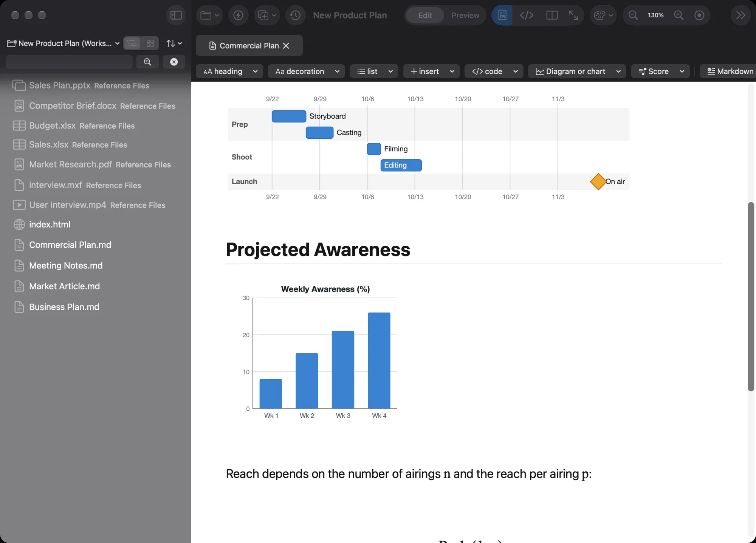Open the sort order dropdown
The height and width of the screenshot is (543, 756).
click(174, 43)
